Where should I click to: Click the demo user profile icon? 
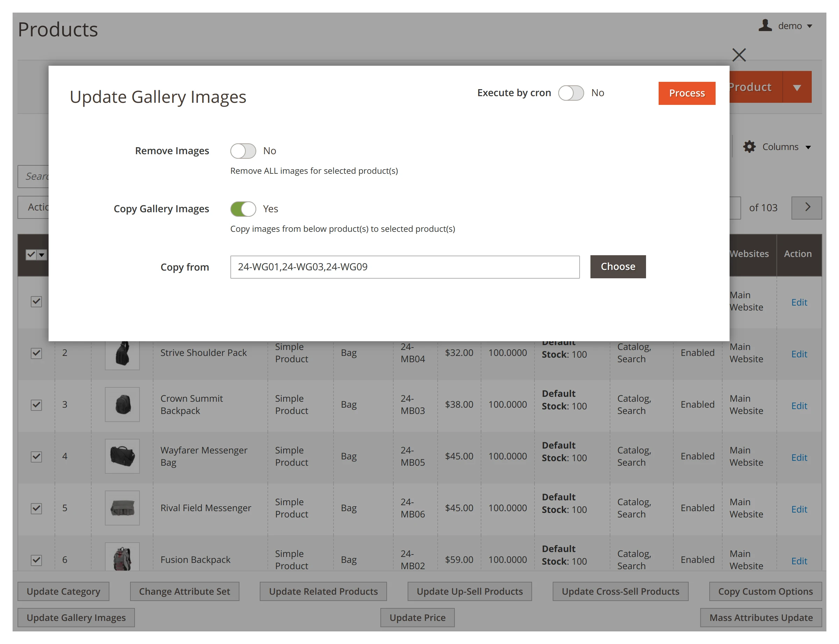[765, 25]
